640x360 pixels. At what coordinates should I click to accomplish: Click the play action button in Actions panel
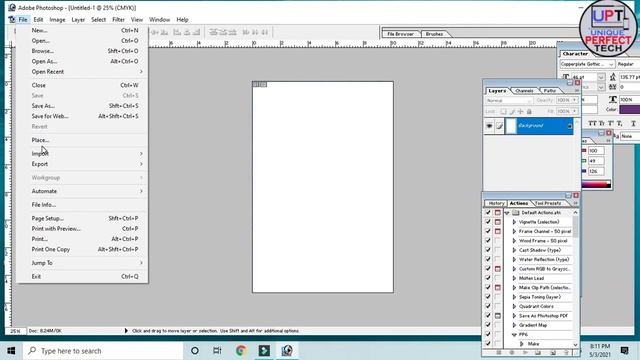tap(525, 352)
